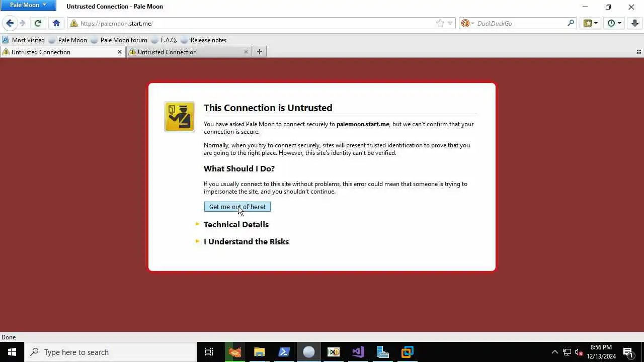The height and width of the screenshot is (362, 644).
Task: Open the server manager taskbar icon
Action: (382, 352)
